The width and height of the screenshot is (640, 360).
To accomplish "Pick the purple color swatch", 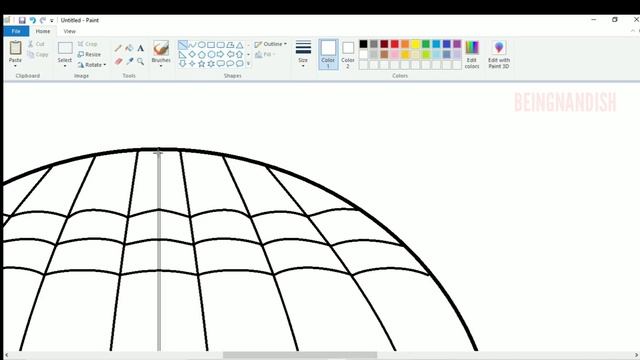I will (457, 44).
